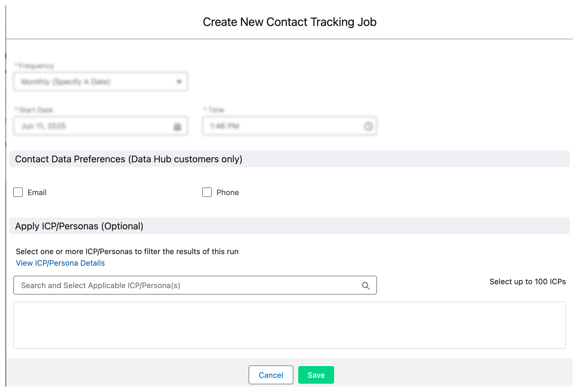Open View ICP/Persona Details link
Viewport: 578px width, 392px height.
pos(60,263)
